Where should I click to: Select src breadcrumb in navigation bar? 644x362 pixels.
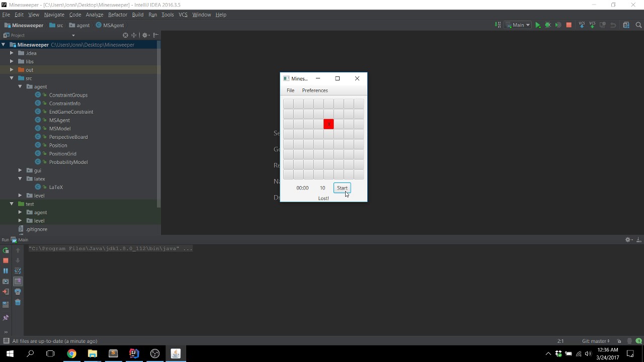pyautogui.click(x=56, y=25)
